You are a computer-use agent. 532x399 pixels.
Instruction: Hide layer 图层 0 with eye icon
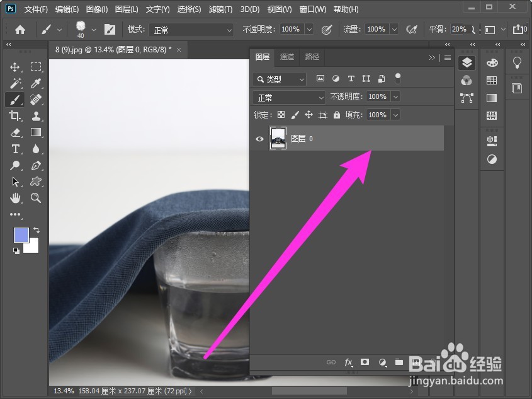coord(259,139)
